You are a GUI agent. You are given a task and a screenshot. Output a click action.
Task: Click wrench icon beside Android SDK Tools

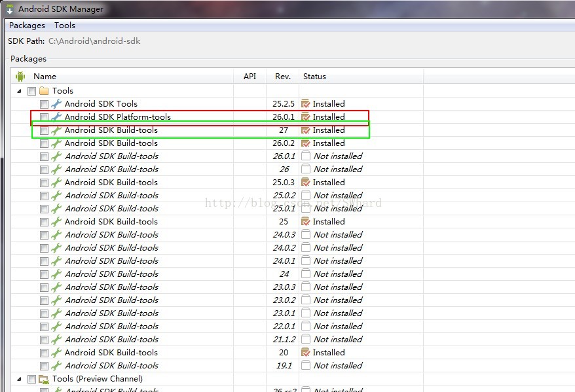(56, 104)
